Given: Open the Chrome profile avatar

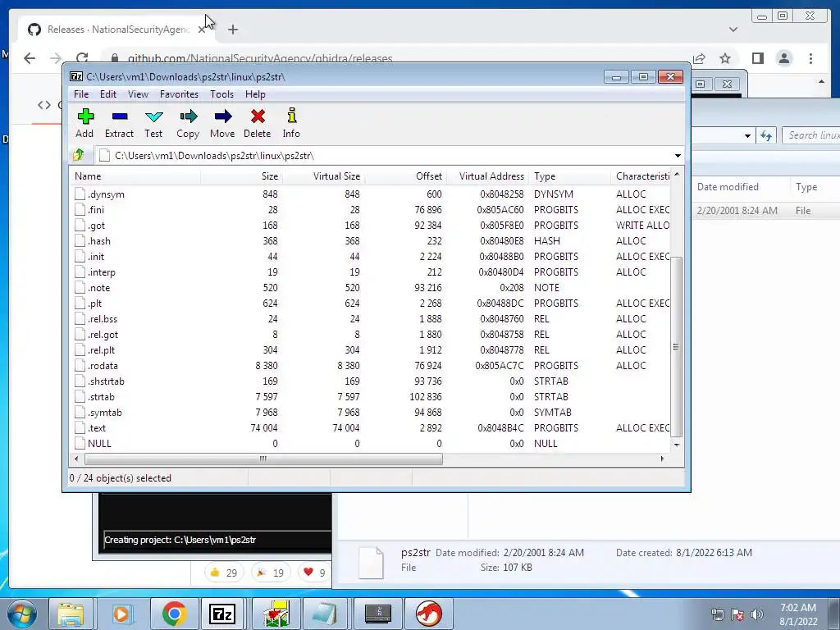Looking at the screenshot, I should (784, 58).
